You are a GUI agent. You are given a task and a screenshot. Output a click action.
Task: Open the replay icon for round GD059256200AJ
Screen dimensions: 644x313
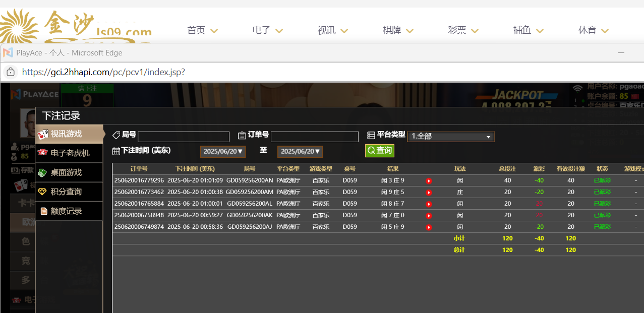coord(429,227)
